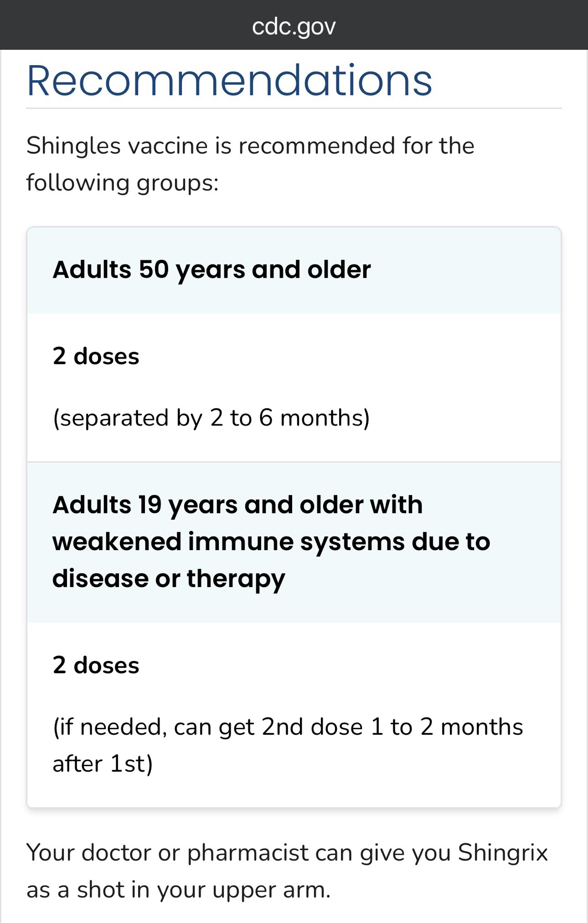Click "following groups:" text line

[x=122, y=183]
